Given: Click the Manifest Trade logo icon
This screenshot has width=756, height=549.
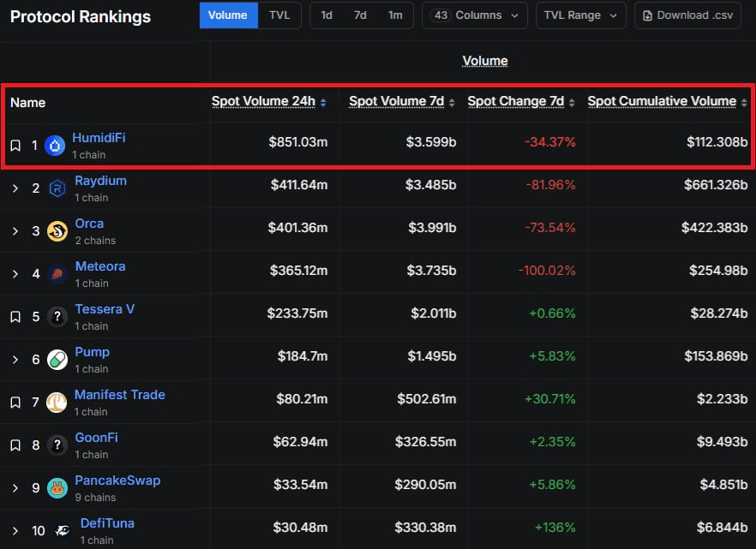Looking at the screenshot, I should (x=57, y=403).
